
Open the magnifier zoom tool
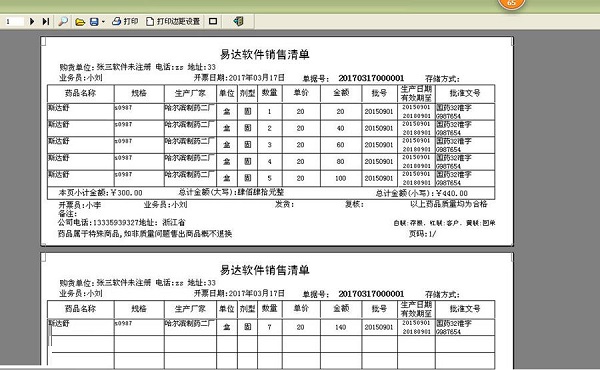click(x=63, y=21)
